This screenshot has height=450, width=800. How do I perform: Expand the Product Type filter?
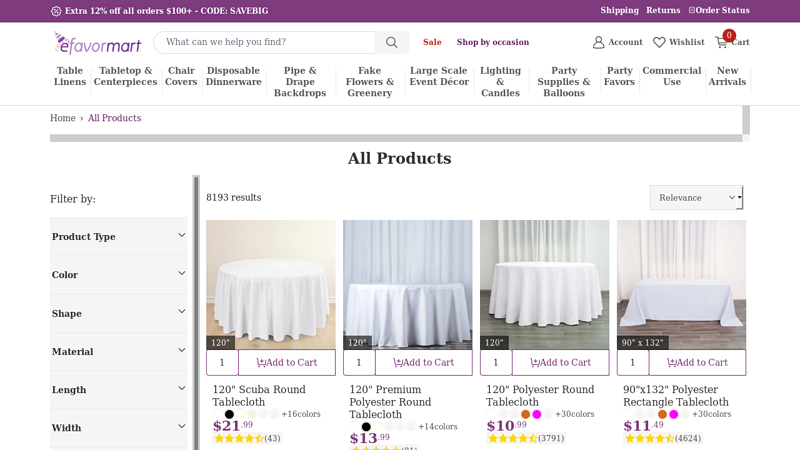(118, 237)
